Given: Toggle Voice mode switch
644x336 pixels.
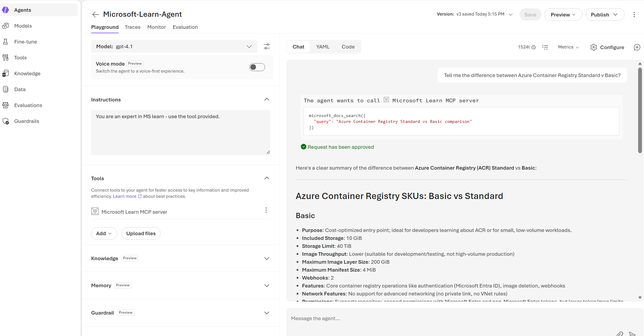Looking at the screenshot, I should [x=257, y=67].
